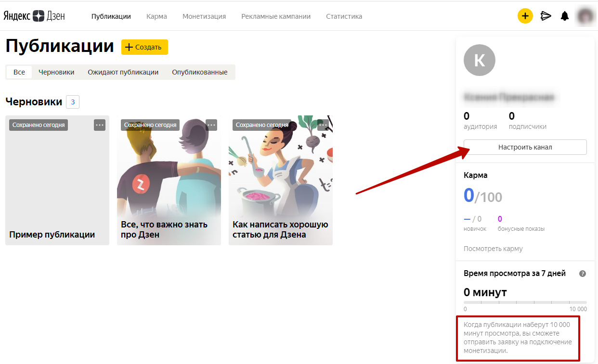
Task: Click the view time progress bar
Action: coord(525,302)
